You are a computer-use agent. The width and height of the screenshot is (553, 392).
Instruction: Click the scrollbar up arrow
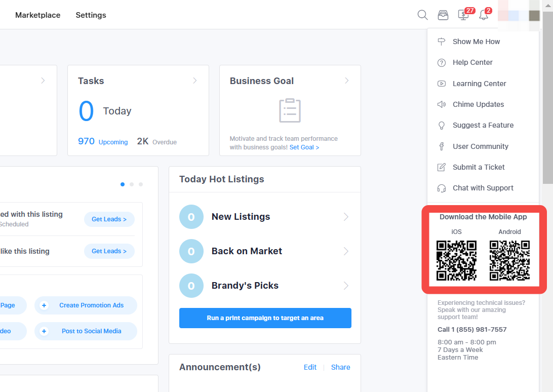tap(548, 5)
